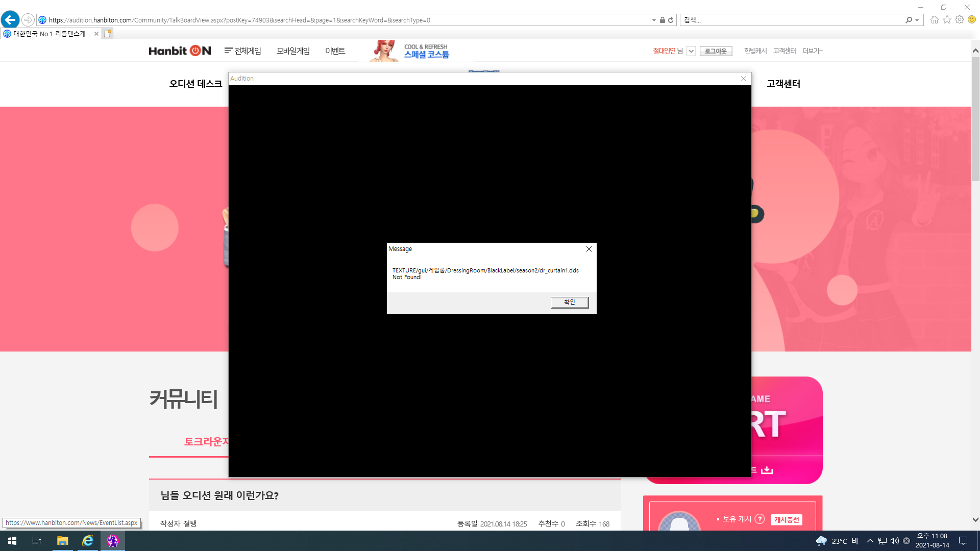
Task: Switch to Internet Explorer on the taskbar
Action: 88,541
